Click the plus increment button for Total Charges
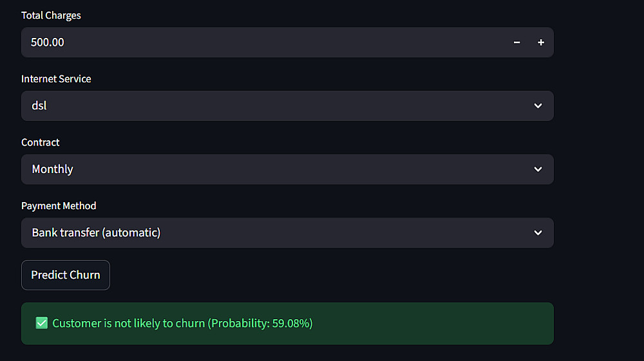 (x=541, y=42)
